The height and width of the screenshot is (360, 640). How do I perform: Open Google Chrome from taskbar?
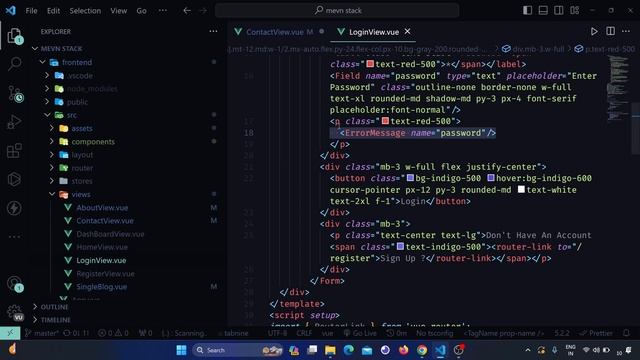(422, 350)
